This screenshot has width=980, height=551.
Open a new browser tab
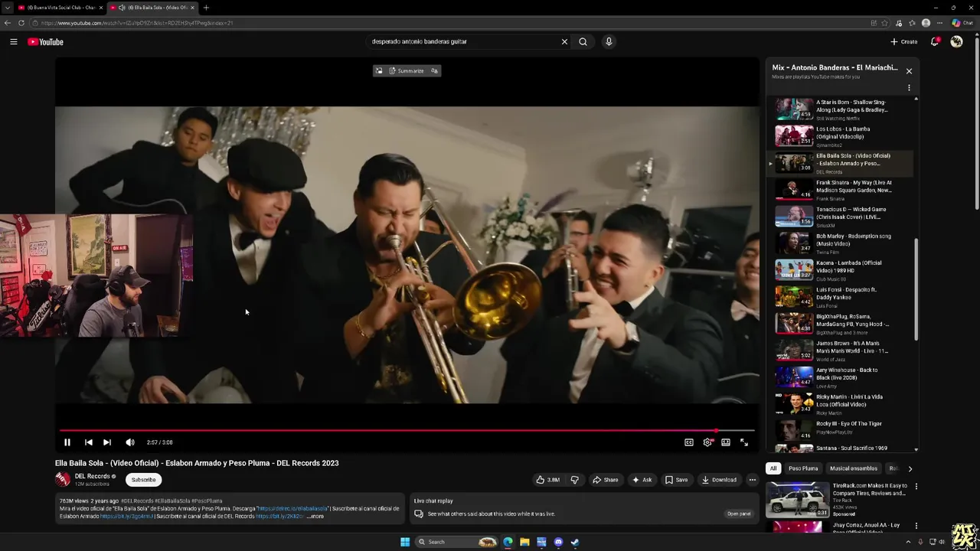[206, 8]
